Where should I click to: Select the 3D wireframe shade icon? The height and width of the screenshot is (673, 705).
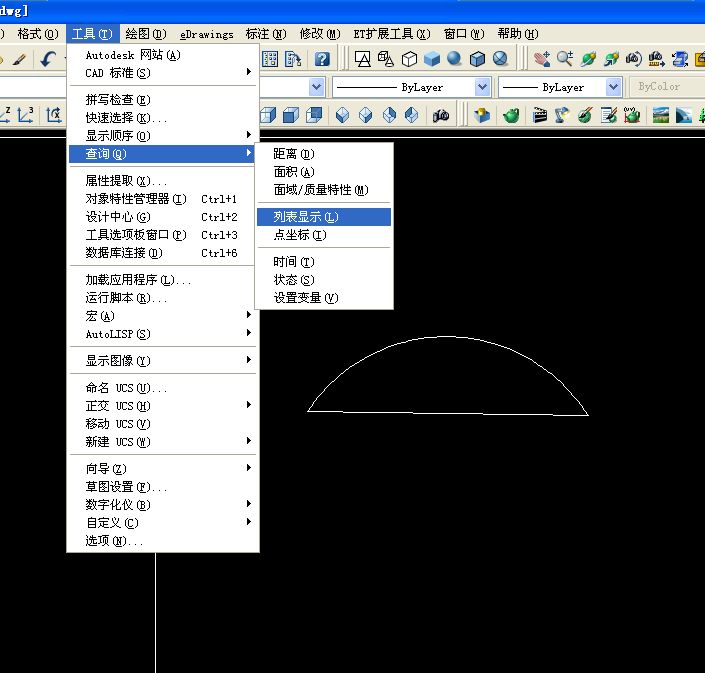(386, 59)
